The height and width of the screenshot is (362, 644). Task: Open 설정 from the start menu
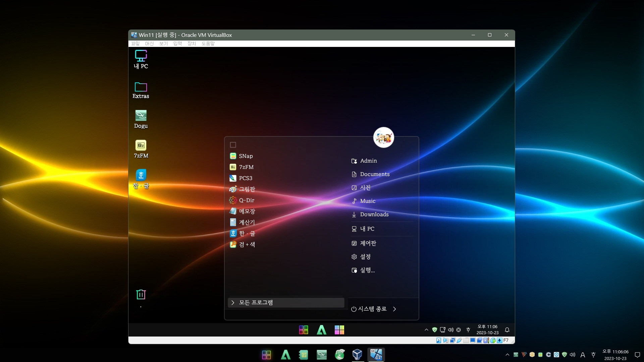[x=361, y=257]
